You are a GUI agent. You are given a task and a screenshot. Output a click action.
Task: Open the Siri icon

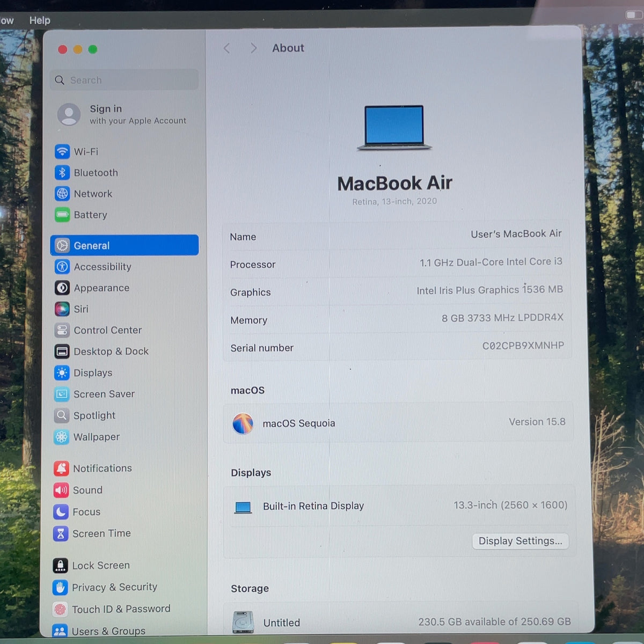(x=62, y=309)
